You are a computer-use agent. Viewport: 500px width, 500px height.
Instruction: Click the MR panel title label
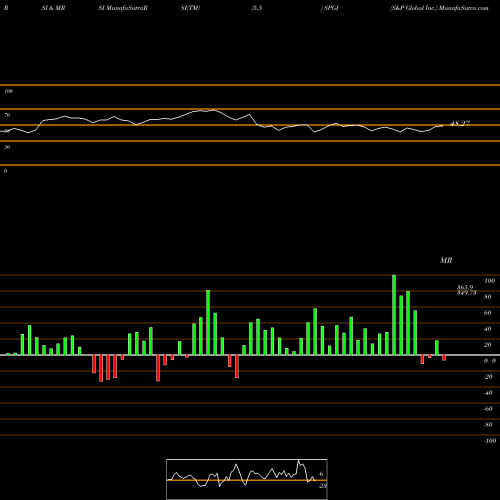[446, 260]
